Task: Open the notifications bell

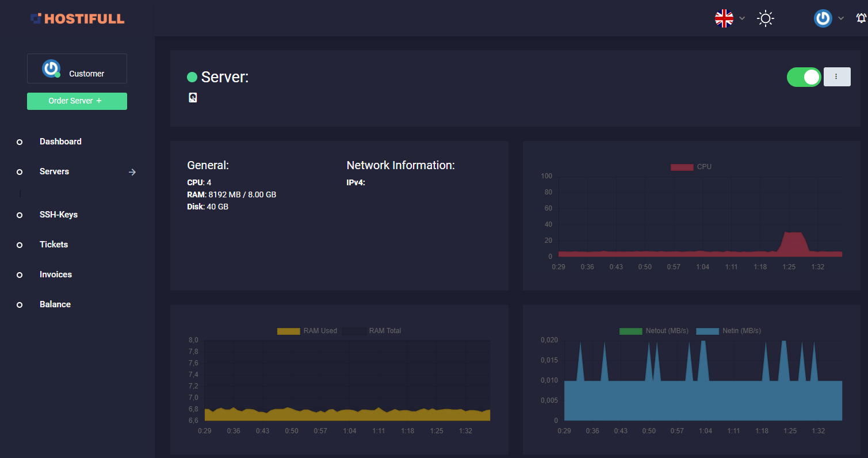Action: pos(861,18)
